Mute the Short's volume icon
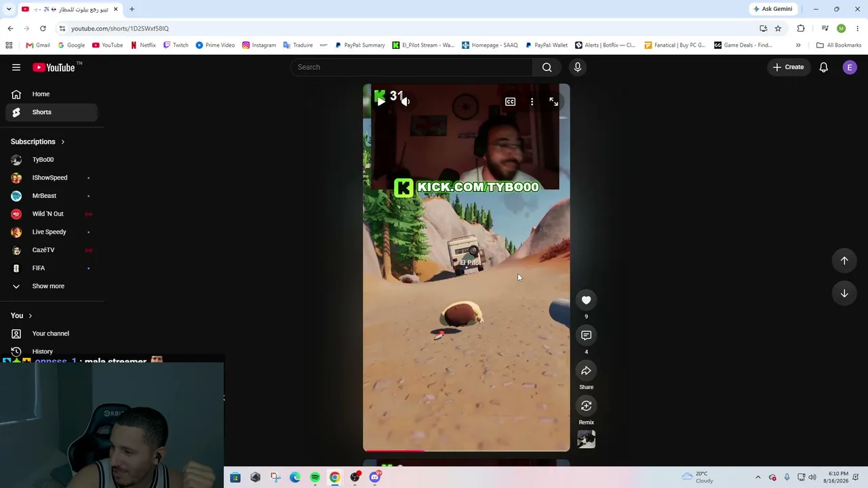 (405, 101)
